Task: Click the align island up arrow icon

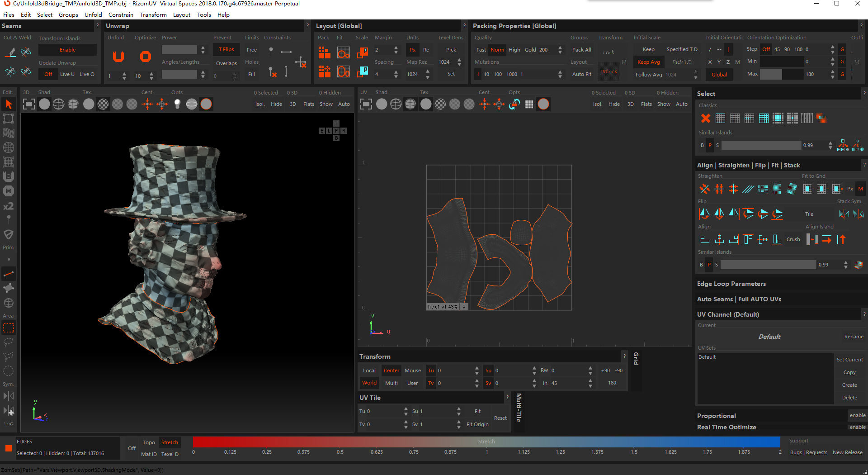Action: [841, 239]
